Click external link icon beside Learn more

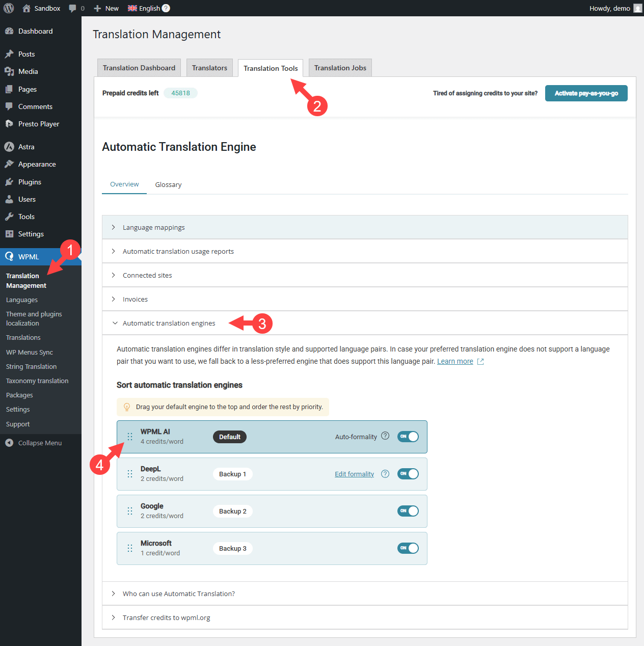(480, 362)
